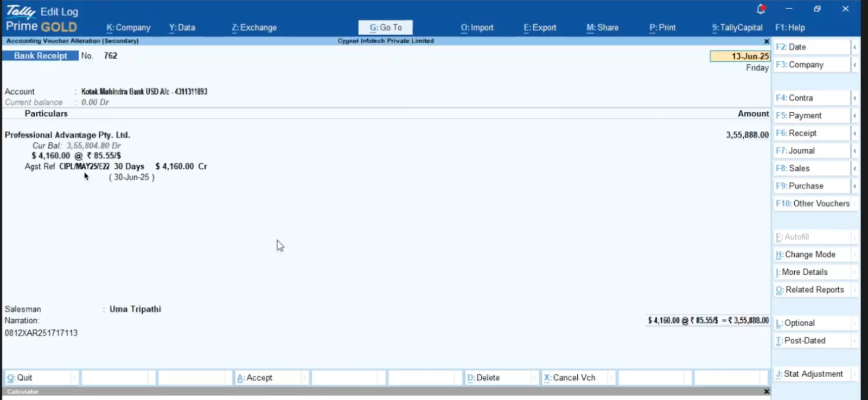Expand arrow beside F2: Date
868x400 pixels.
pos(855,47)
